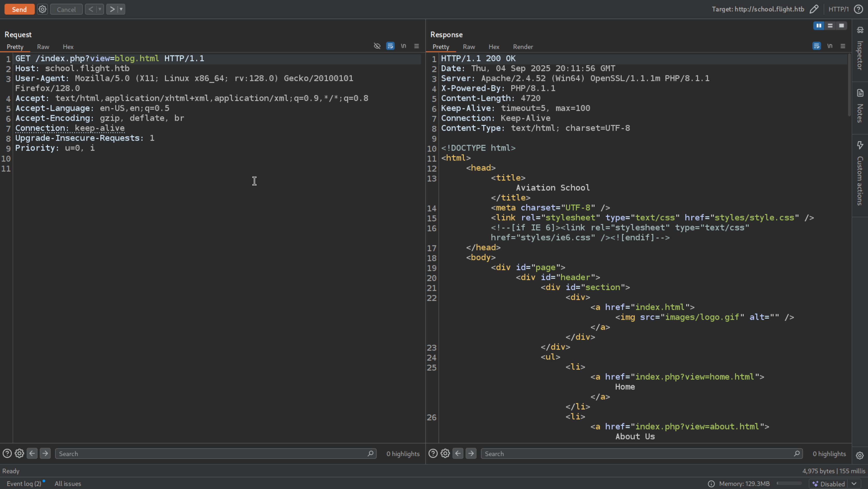Click the request settings gear beside Send
The image size is (868, 489).
point(42,9)
